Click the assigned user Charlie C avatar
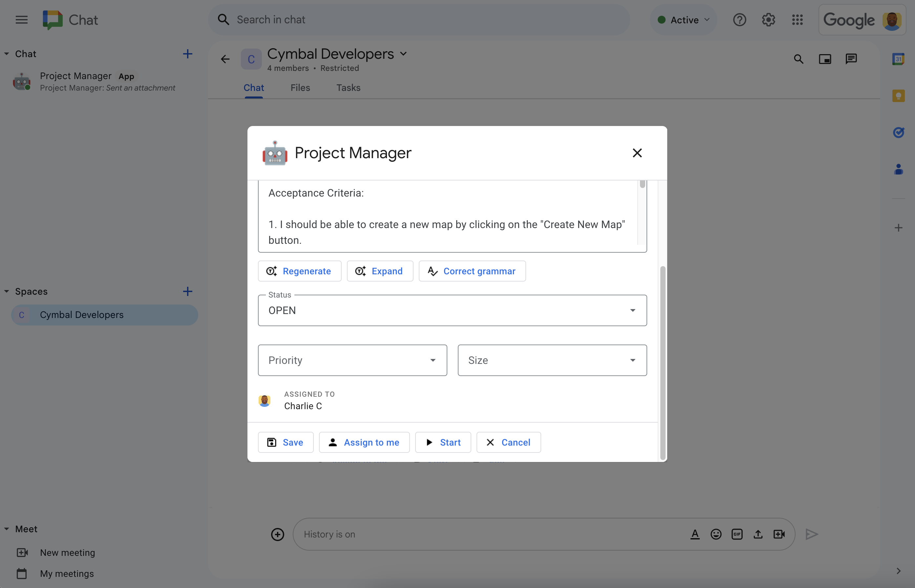Image resolution: width=915 pixels, height=588 pixels. (x=264, y=400)
